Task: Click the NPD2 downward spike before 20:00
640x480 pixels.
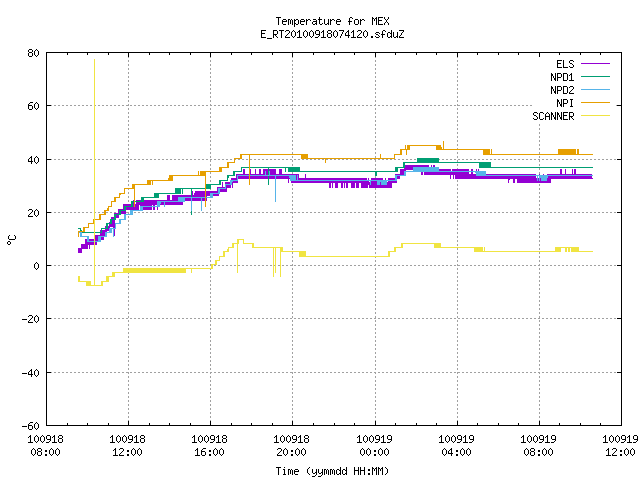Action: click(276, 189)
